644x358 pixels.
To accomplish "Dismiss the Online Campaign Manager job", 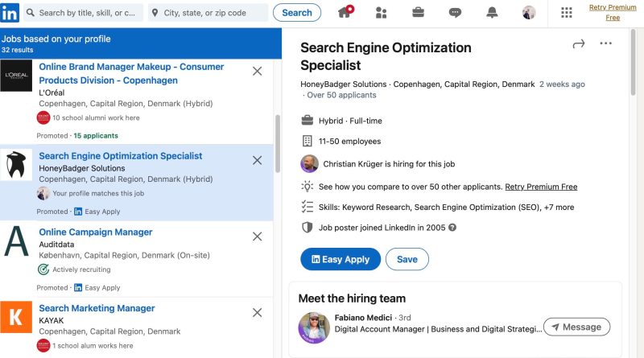I will click(x=257, y=237).
